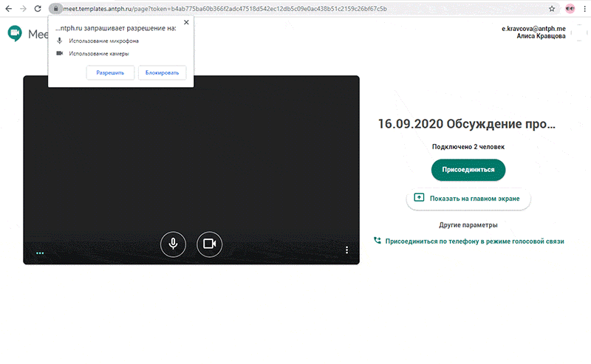Click present screen icon in Показать button
Viewport: 591px width, 364px height.
point(419,197)
